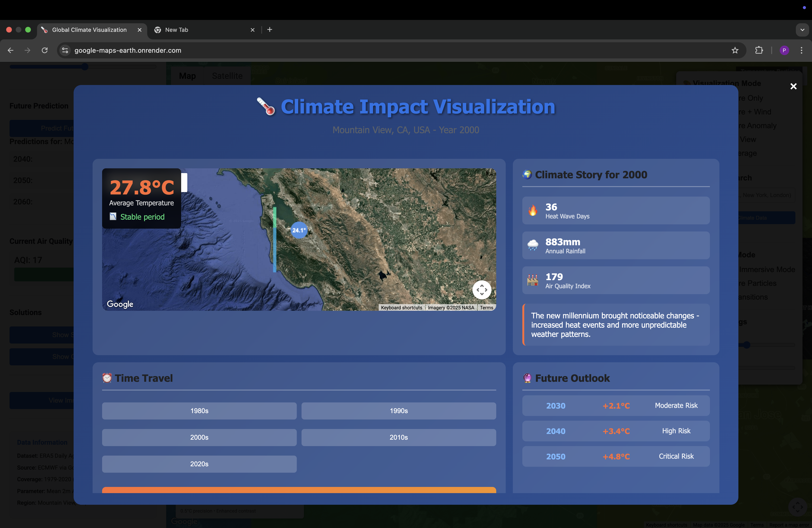
Task: Go back to previous page
Action: (x=11, y=51)
